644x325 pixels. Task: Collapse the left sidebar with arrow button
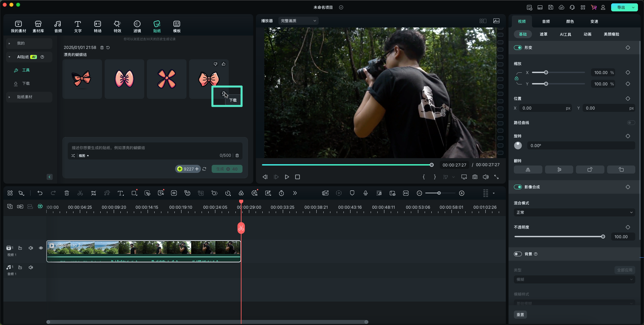click(x=50, y=177)
